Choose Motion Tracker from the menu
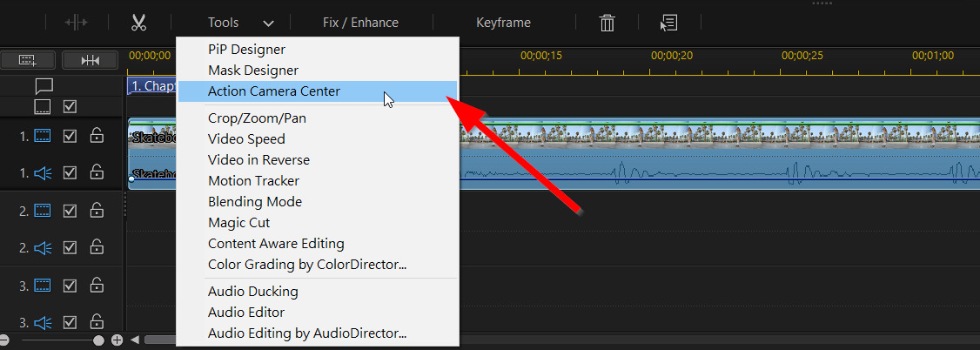 [x=254, y=180]
